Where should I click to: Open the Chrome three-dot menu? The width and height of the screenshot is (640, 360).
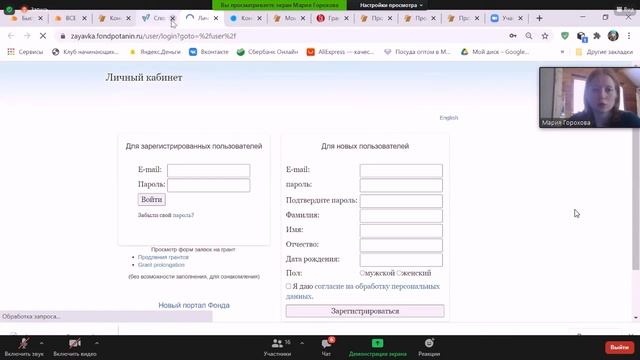coord(629,36)
